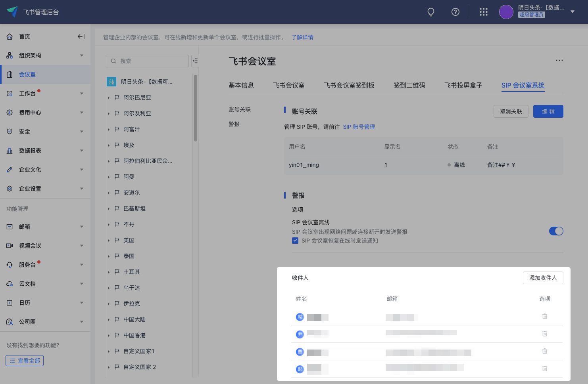The height and width of the screenshot is (384, 588).
Task: Delete the recipient in the 彭 row
Action: tap(545, 369)
